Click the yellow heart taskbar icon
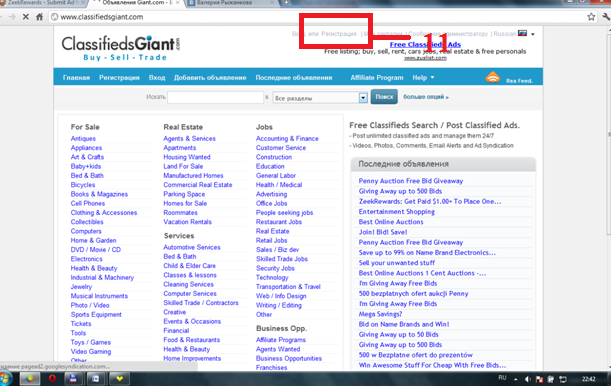 click(119, 378)
